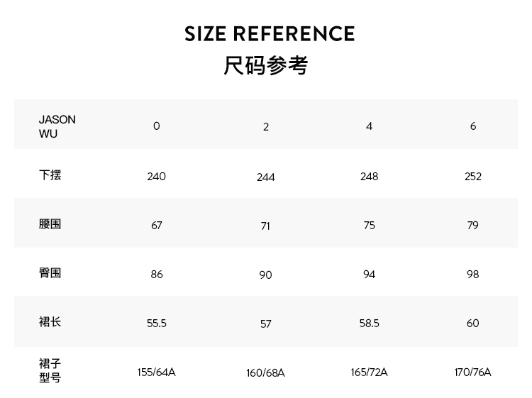Select the skirt length value 58.5

click(369, 323)
